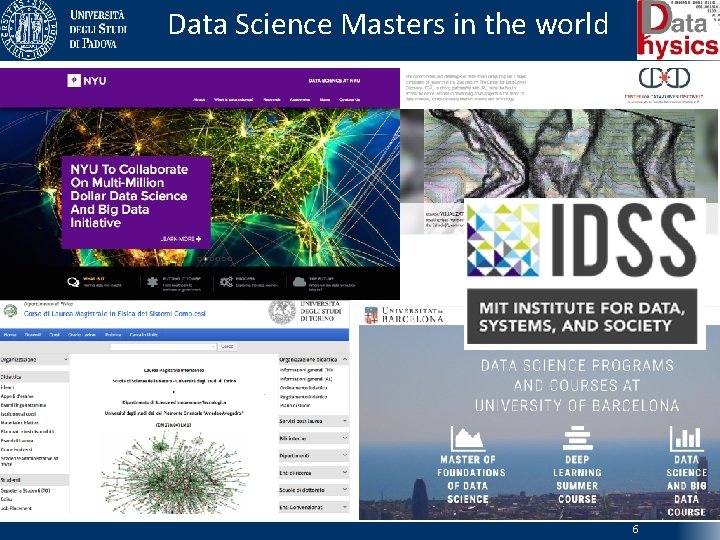The height and width of the screenshot is (540, 720).
Task: Click the IDSS colorful triangle mosaic logo
Action: [x=503, y=240]
